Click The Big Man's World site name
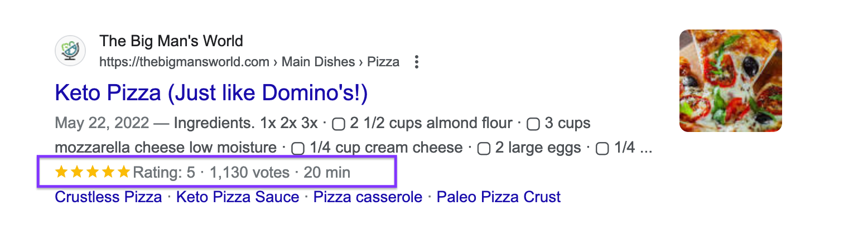This screenshot has height=225, width=868. coord(171,41)
